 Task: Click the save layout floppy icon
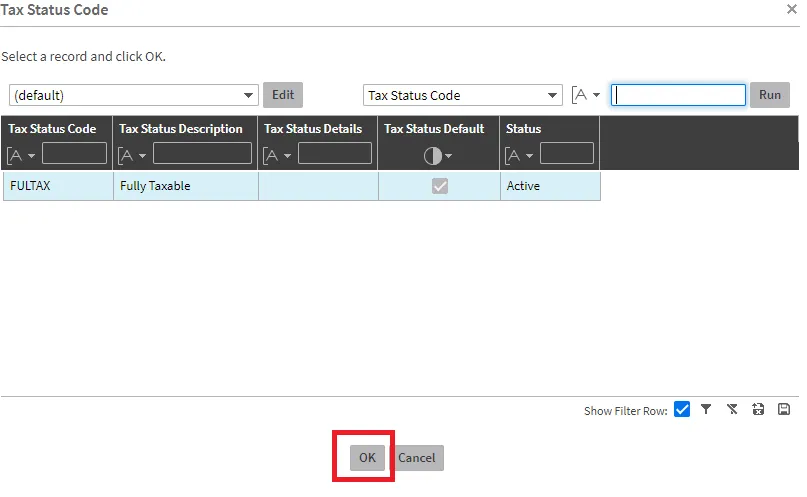click(x=783, y=410)
